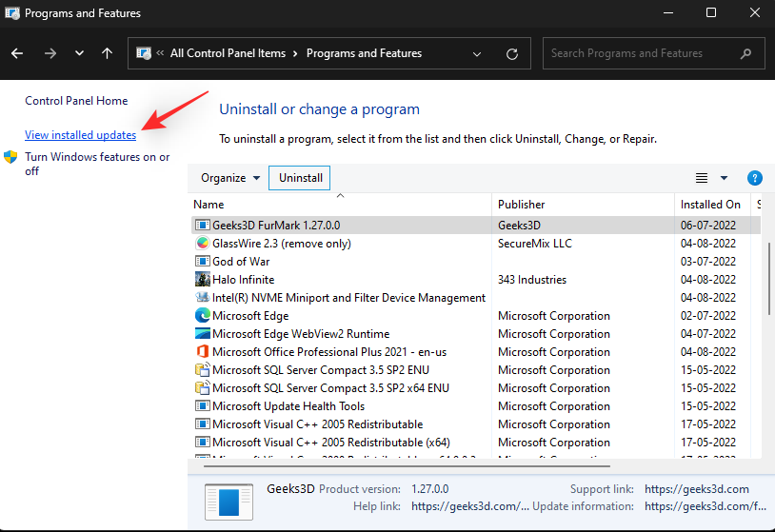Click the Microsoft Edge program icon
Screen dimensions: 775x532
pos(202,316)
